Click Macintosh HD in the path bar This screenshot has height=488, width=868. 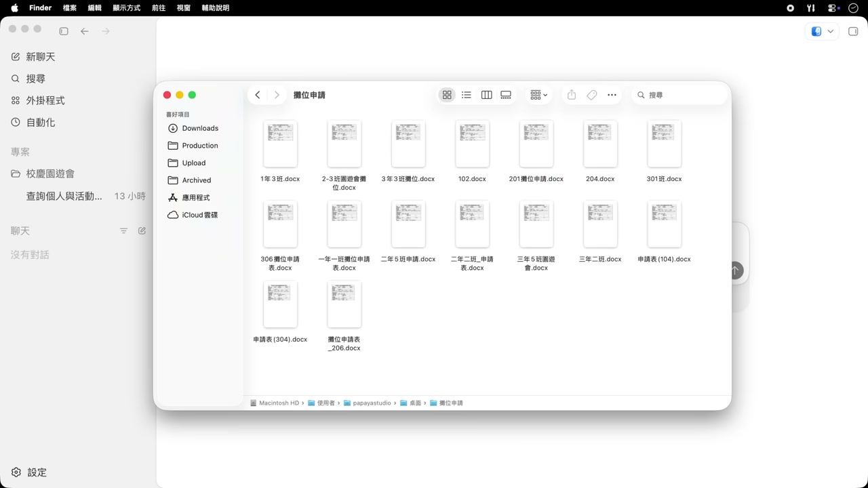[275, 403]
